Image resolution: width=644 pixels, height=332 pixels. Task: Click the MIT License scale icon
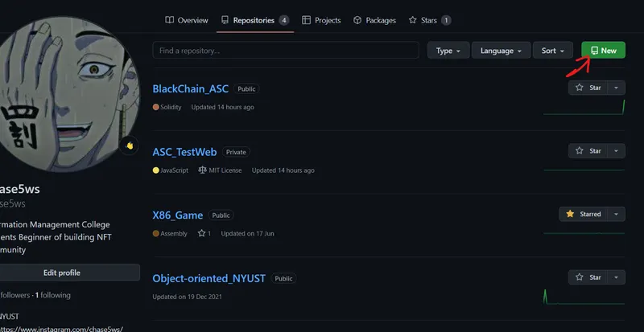202,170
